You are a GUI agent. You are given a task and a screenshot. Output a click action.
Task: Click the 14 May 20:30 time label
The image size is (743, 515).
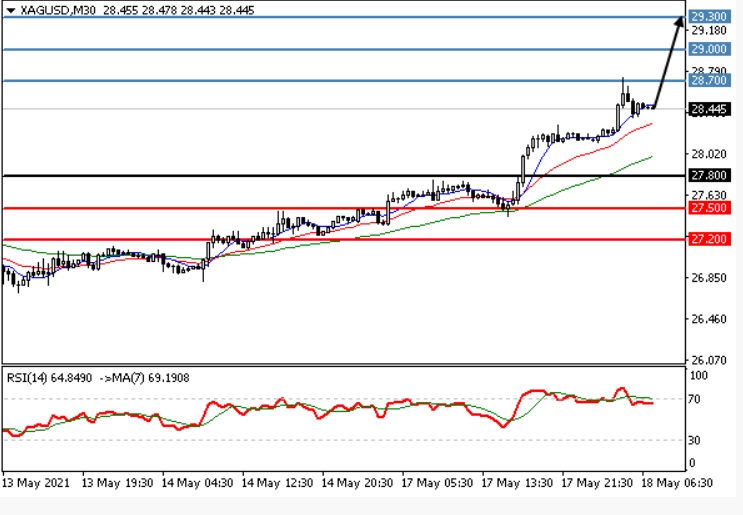pos(357,483)
